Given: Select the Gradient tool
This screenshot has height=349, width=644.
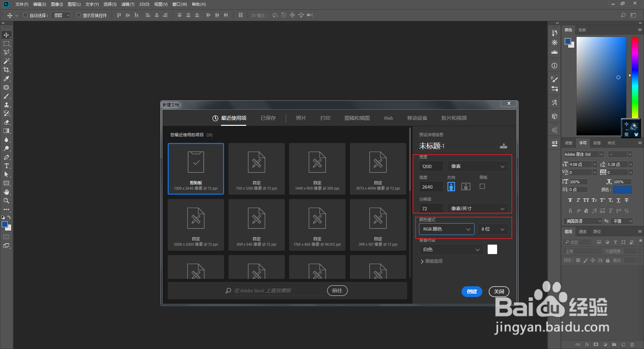Looking at the screenshot, I should tap(6, 131).
